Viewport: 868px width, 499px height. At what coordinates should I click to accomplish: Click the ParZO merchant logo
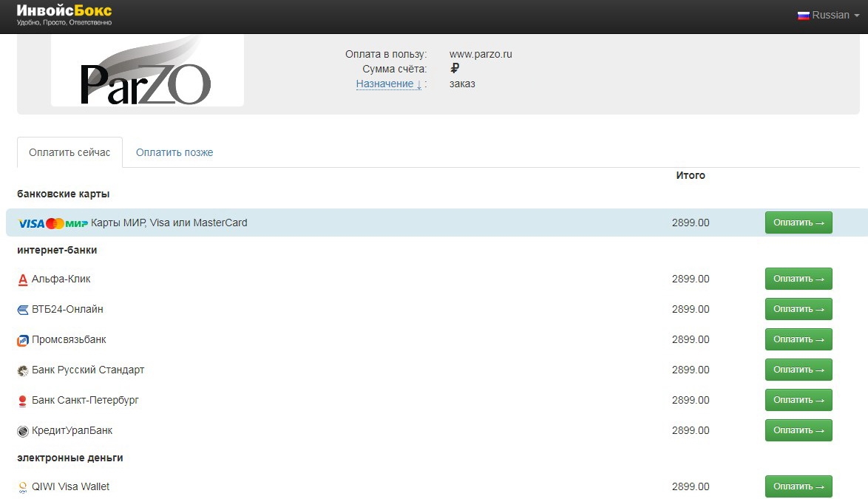[x=147, y=70]
